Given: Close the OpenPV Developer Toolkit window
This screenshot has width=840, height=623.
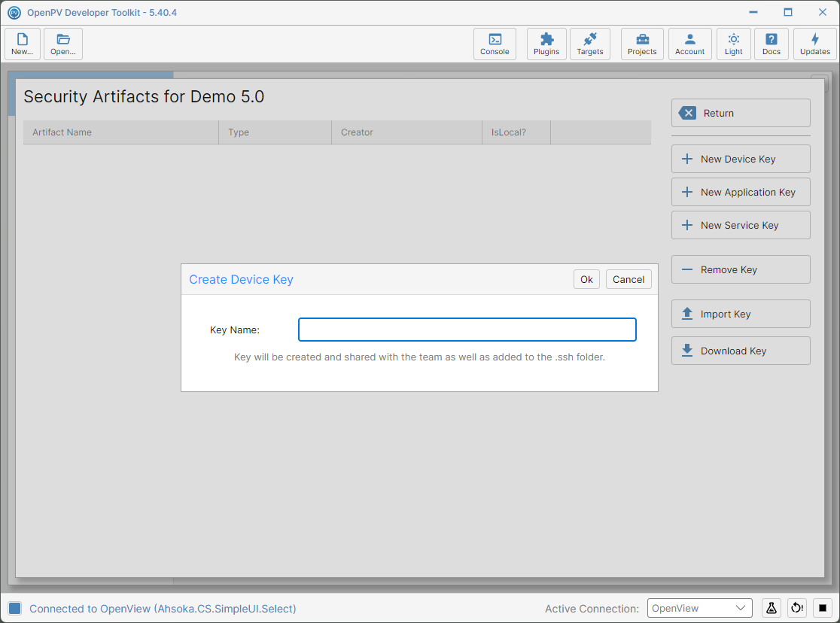Looking at the screenshot, I should (x=823, y=12).
